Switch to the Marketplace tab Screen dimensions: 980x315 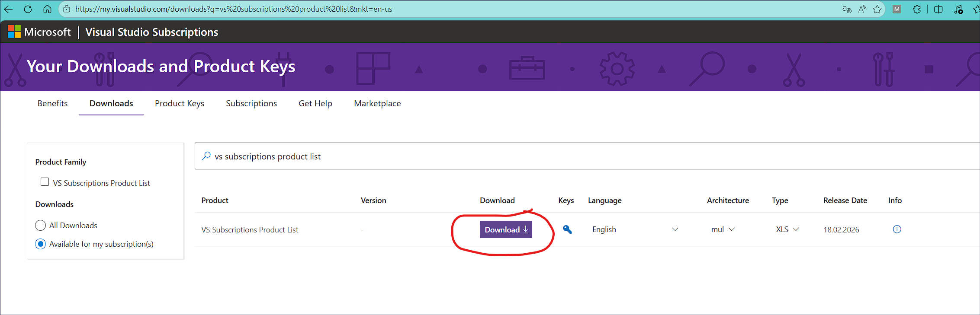click(377, 104)
